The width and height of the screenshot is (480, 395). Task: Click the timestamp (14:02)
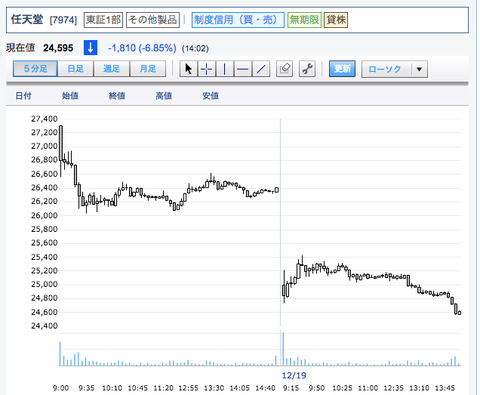[x=195, y=49]
